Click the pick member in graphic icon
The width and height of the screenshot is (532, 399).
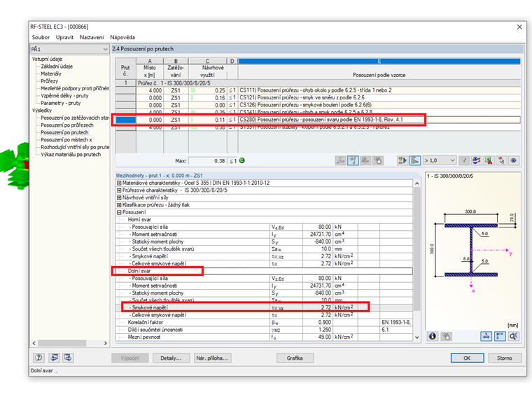point(501,160)
